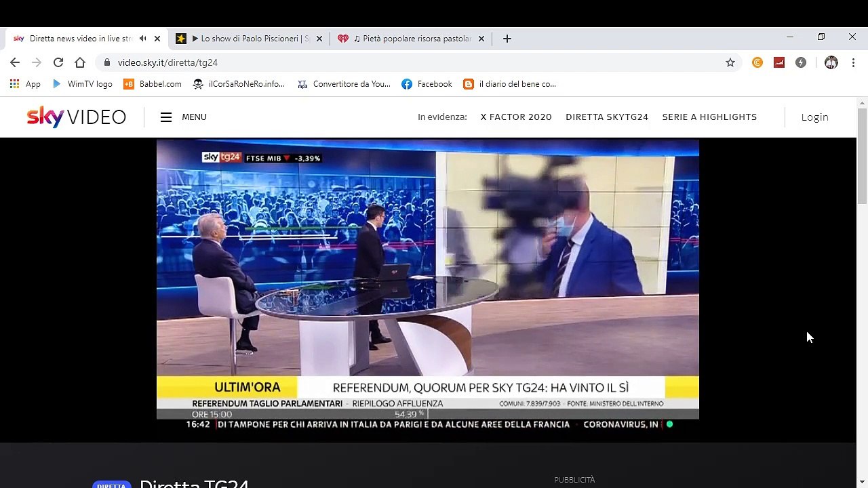The height and width of the screenshot is (488, 868).
Task: Click the Diretta TG24 heading below the video
Action: coord(194,483)
